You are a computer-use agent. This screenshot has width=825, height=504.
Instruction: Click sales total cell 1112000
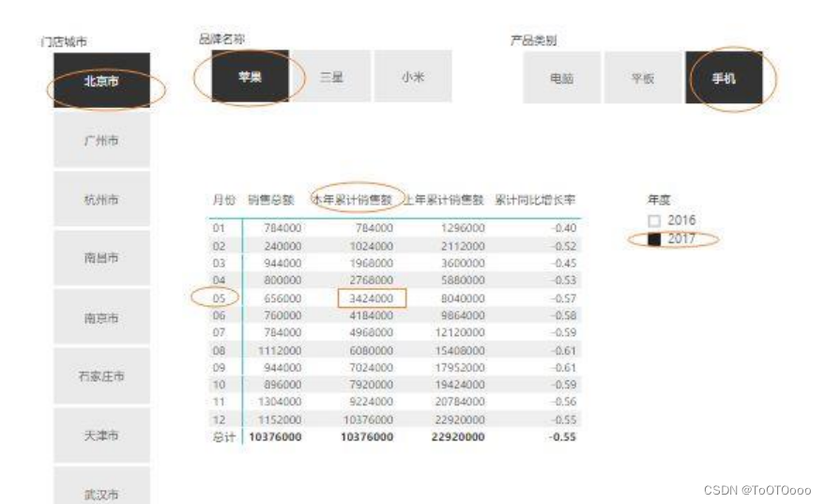(280, 350)
